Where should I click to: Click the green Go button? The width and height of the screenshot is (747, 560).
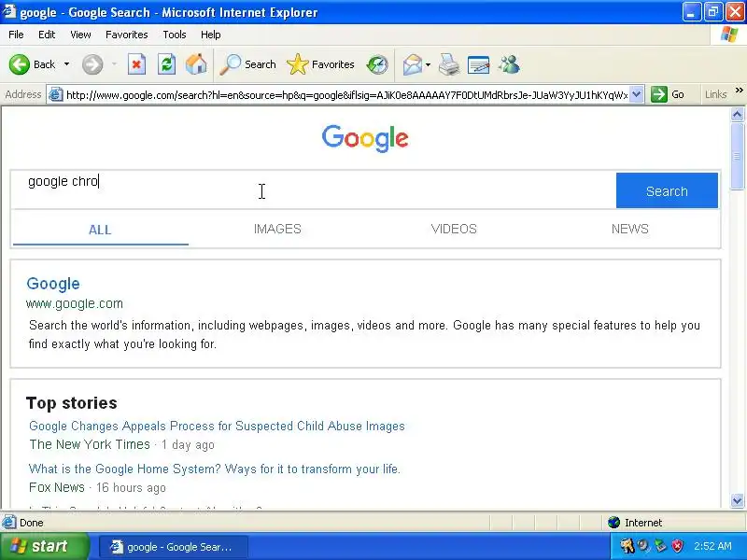[668, 94]
